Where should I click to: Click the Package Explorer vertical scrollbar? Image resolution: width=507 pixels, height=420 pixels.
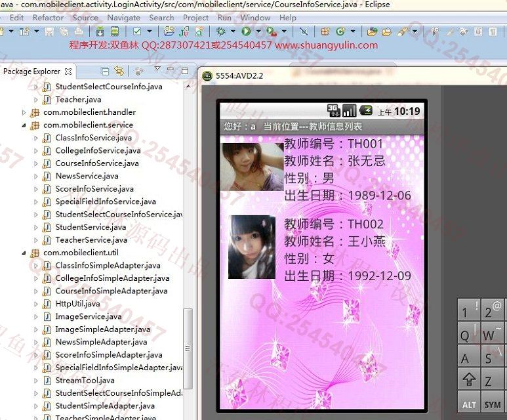(x=188, y=348)
